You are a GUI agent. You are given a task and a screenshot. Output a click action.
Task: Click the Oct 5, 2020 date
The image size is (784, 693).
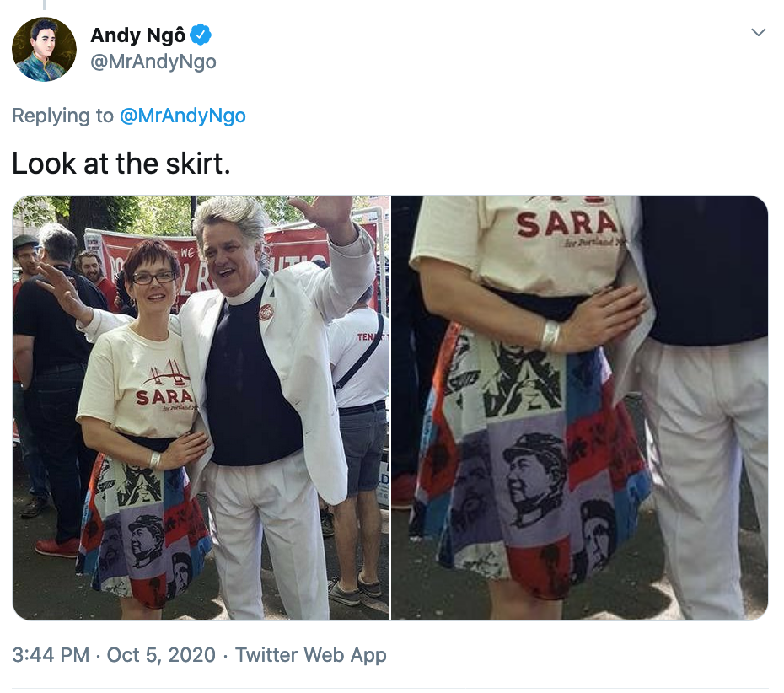coord(161,654)
